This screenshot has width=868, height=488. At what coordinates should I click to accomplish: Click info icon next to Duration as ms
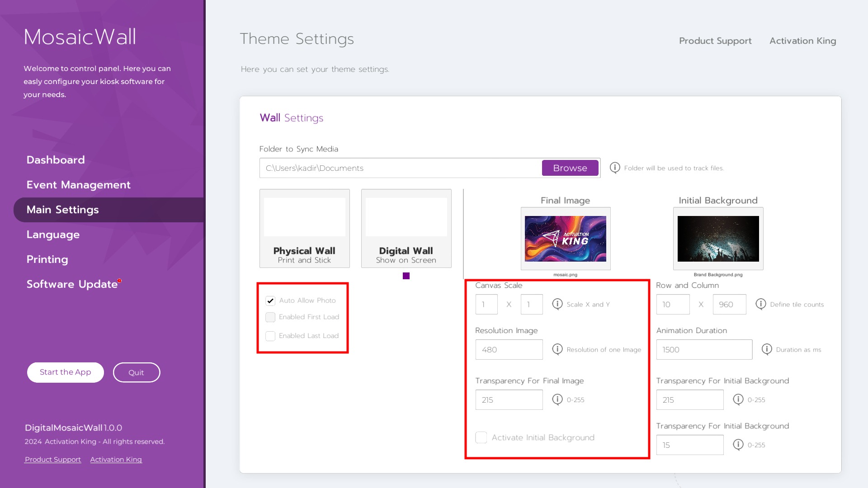pyautogui.click(x=767, y=349)
